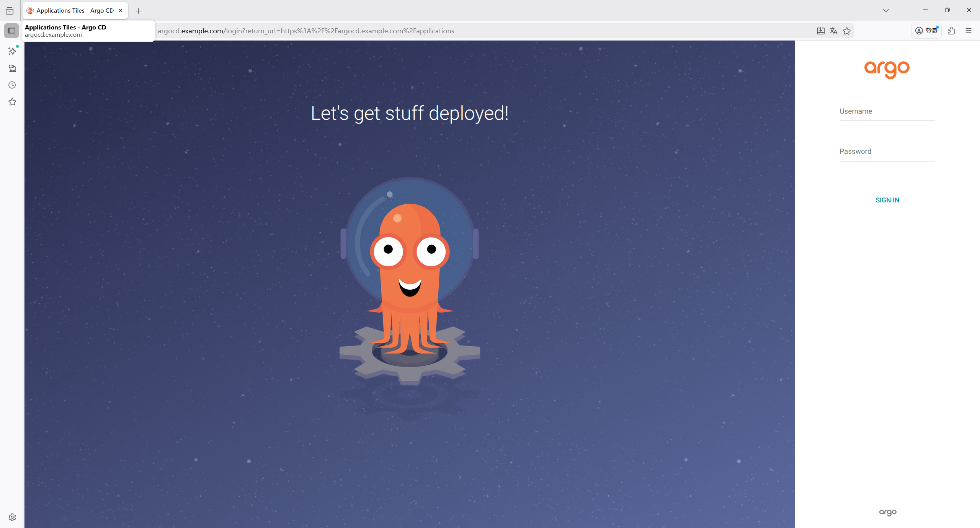Click the install app icon in address bar

[x=820, y=31]
